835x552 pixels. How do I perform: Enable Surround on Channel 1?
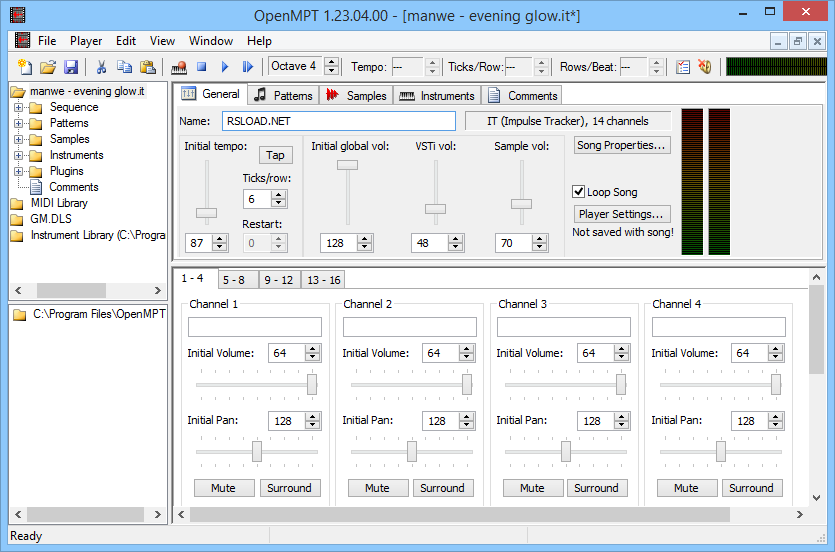pyautogui.click(x=290, y=488)
